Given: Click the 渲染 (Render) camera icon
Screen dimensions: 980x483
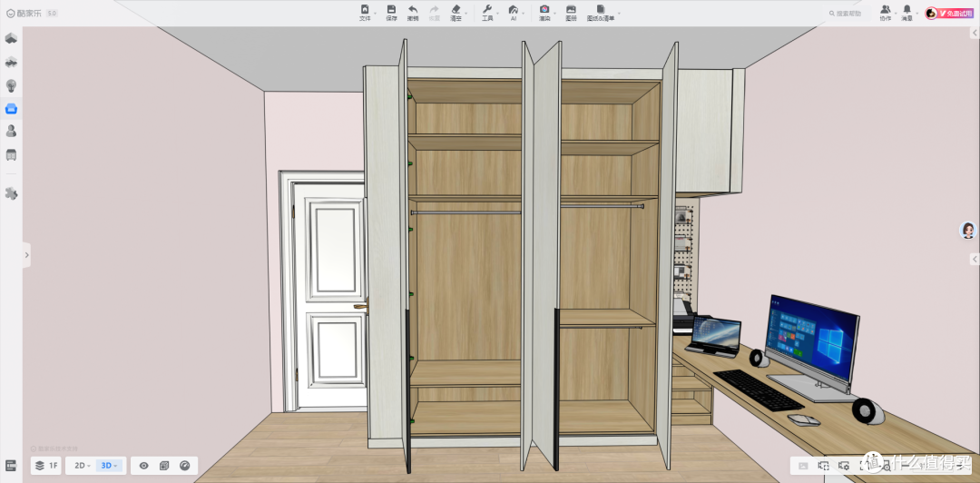Looking at the screenshot, I should (545, 9).
